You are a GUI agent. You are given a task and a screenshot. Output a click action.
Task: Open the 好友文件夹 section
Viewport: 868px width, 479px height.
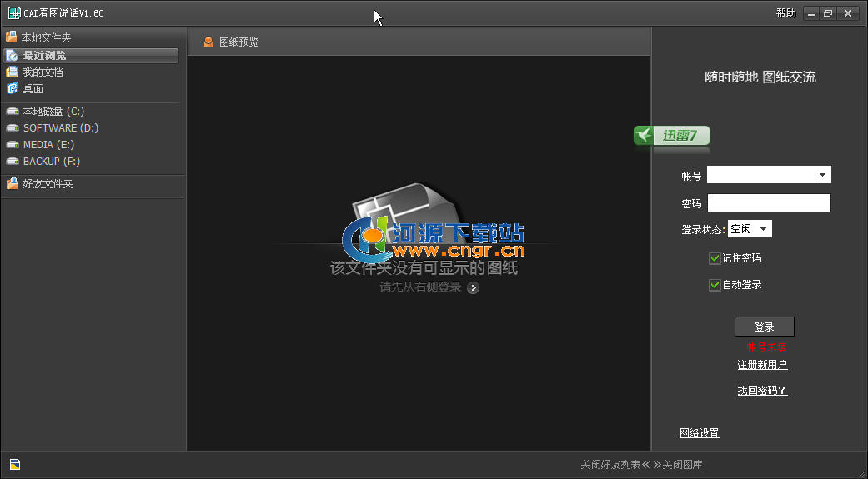(x=48, y=183)
